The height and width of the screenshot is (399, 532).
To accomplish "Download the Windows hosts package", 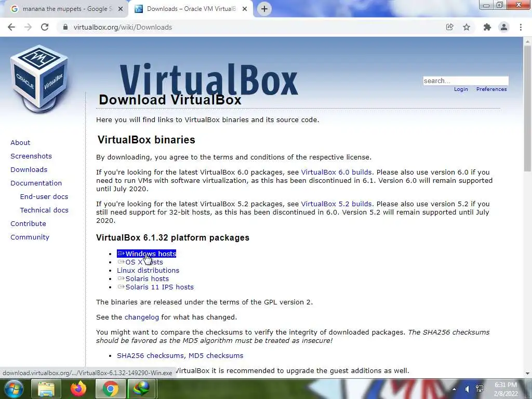I will [147, 254].
